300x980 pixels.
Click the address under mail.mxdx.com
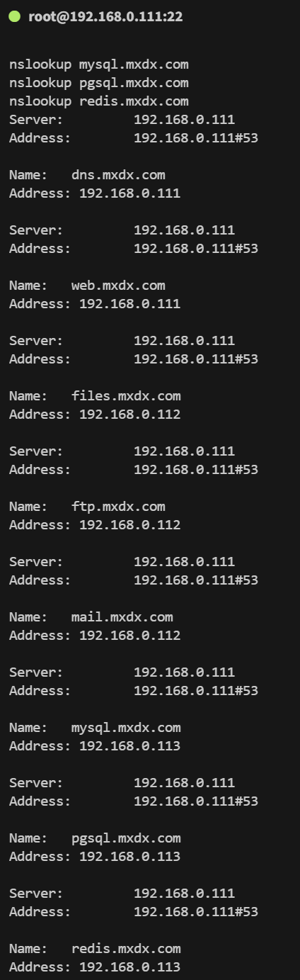95,636
